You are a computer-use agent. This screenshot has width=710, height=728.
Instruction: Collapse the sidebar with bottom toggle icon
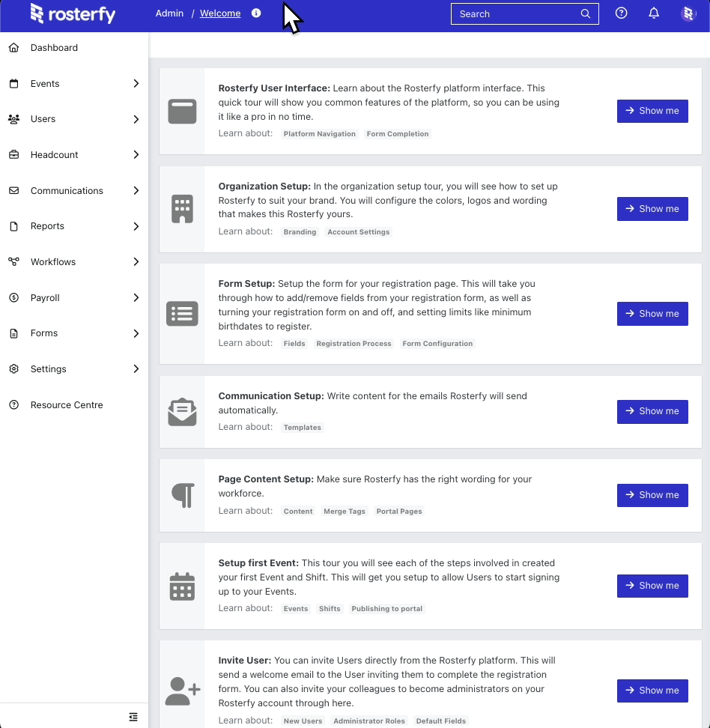(x=133, y=717)
